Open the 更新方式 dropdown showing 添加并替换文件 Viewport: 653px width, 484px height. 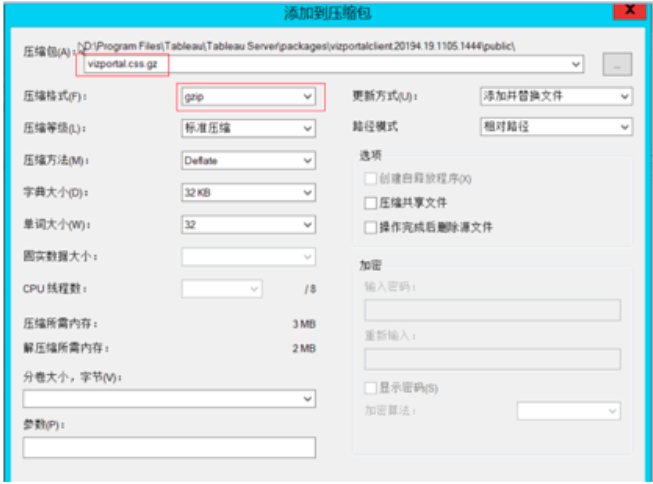coord(555,96)
